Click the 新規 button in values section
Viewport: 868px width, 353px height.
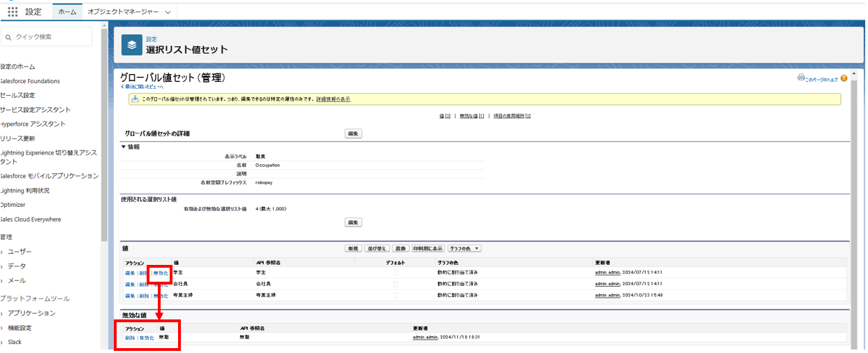[x=353, y=248]
